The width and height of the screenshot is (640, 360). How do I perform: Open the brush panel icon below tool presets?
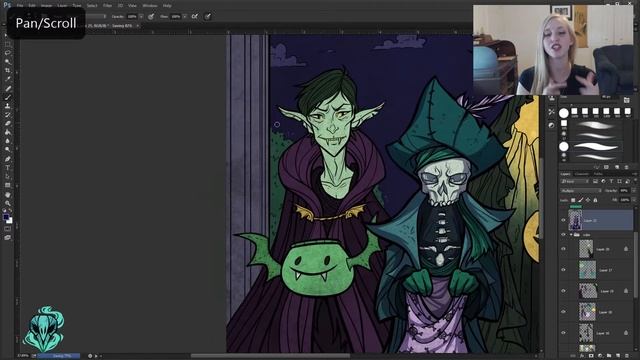click(x=551, y=125)
